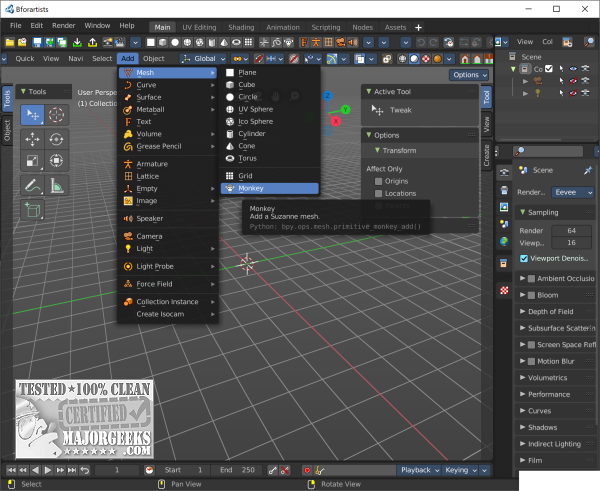This screenshot has height=491, width=600.
Task: Activate the Measure tool
Action: click(56, 185)
